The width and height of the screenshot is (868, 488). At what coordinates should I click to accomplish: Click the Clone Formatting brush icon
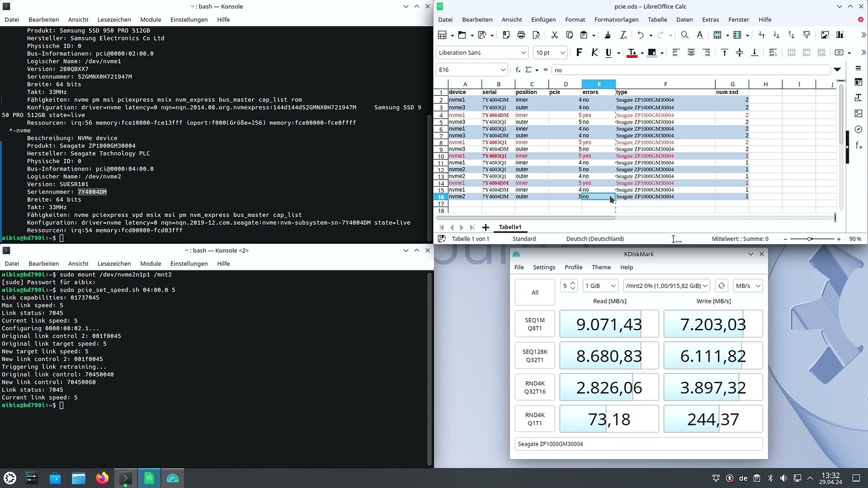click(608, 35)
